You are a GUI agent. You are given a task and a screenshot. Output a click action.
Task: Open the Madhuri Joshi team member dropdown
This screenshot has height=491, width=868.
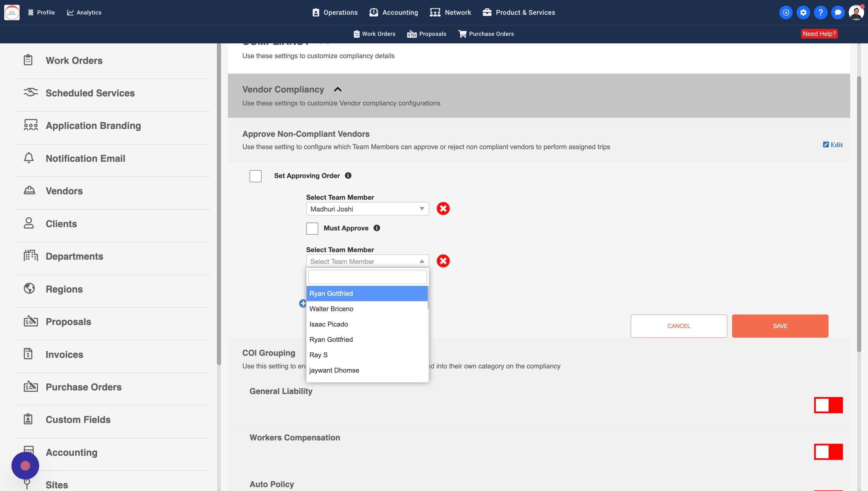point(367,209)
